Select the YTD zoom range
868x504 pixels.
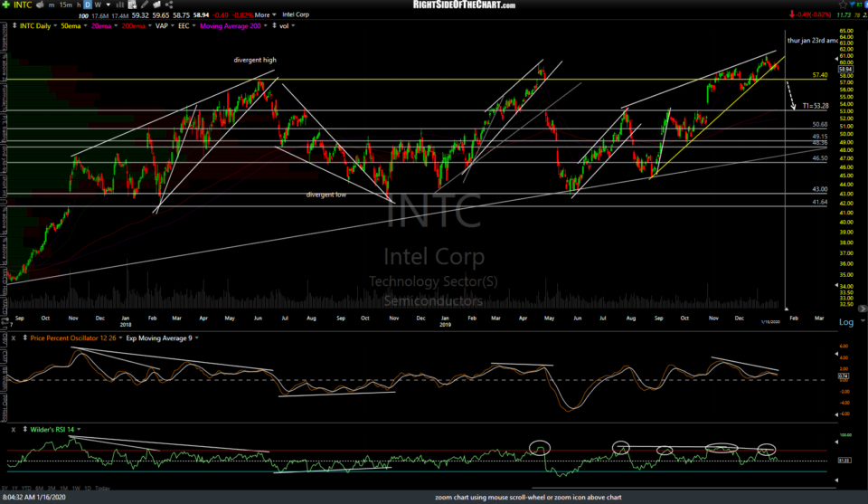[27, 489]
